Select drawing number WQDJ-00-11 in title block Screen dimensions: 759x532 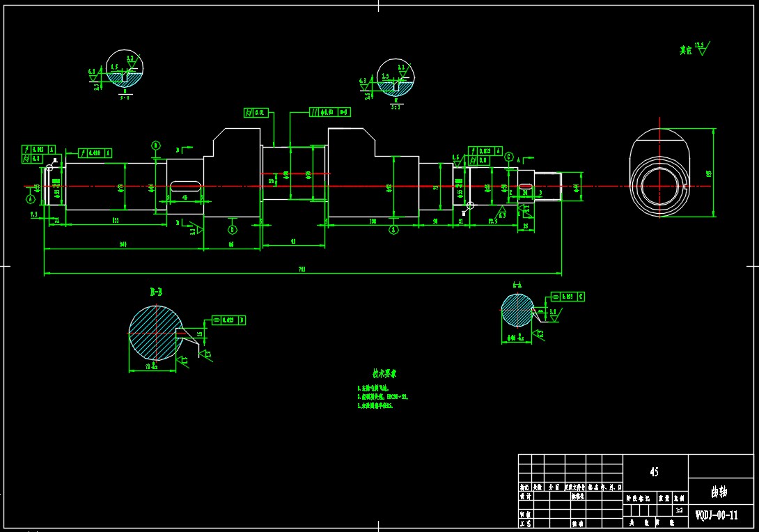(x=717, y=515)
